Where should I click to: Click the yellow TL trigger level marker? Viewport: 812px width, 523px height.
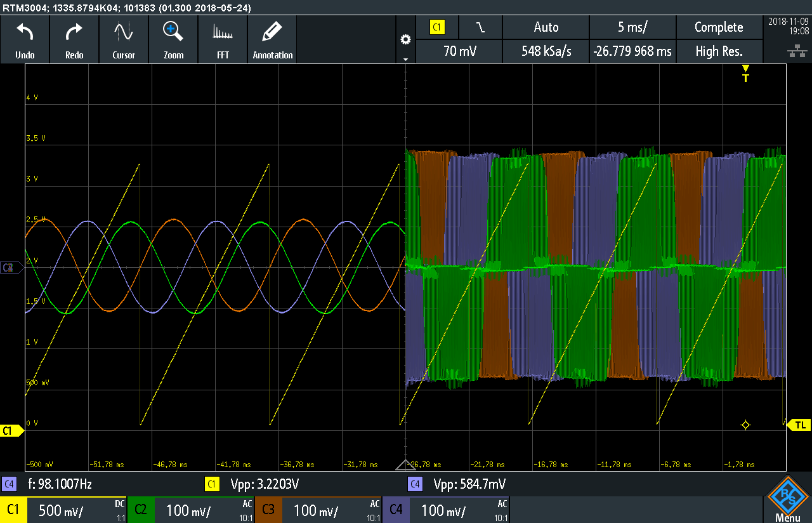click(799, 425)
